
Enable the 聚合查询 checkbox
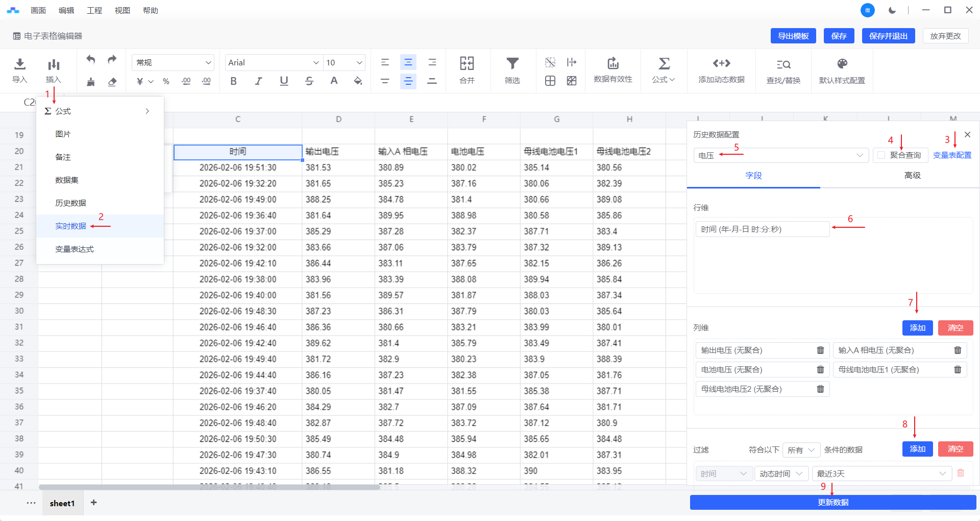click(x=881, y=155)
